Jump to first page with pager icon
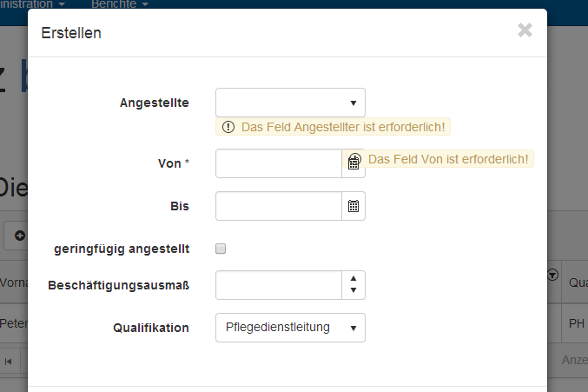 click(x=9, y=360)
